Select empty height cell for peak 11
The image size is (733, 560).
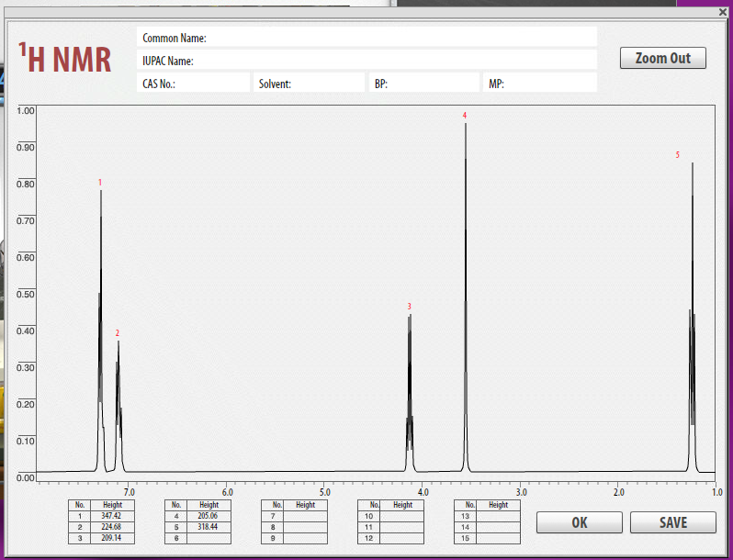(401, 527)
